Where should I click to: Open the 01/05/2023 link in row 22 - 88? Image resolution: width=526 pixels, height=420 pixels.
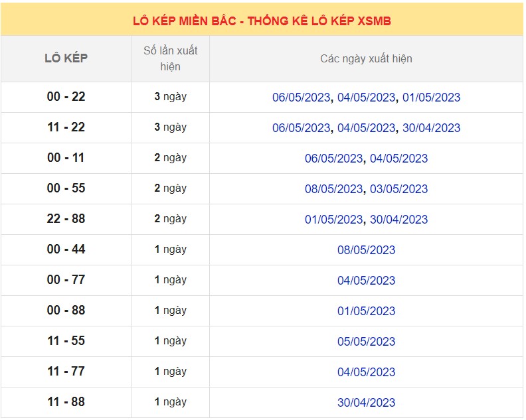[333, 220]
